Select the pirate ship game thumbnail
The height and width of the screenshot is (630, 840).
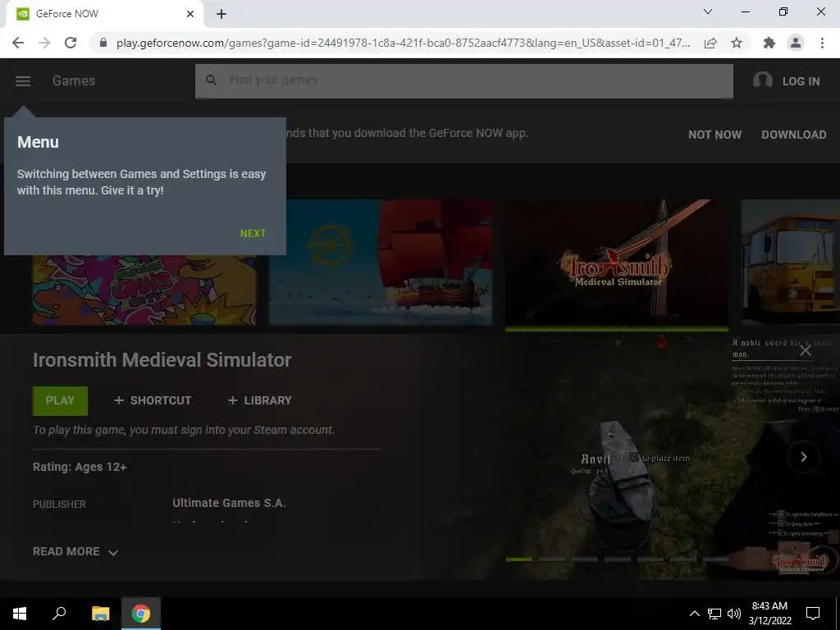point(381,262)
